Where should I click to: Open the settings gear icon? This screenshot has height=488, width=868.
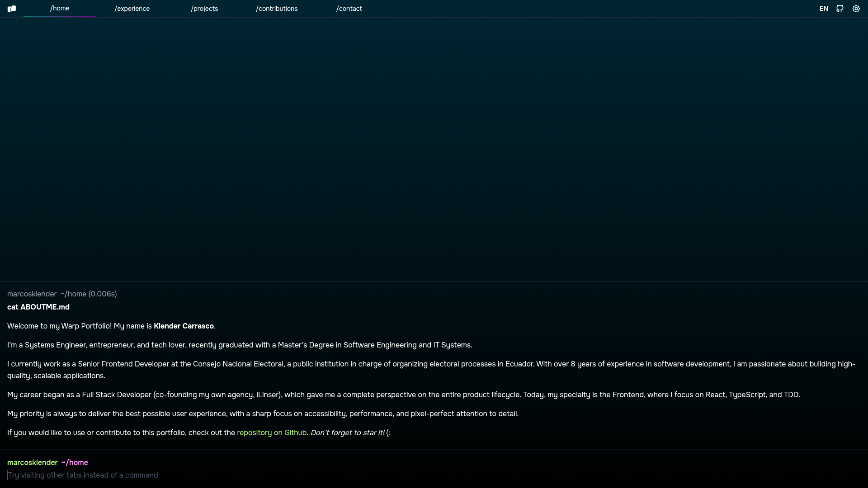856,9
